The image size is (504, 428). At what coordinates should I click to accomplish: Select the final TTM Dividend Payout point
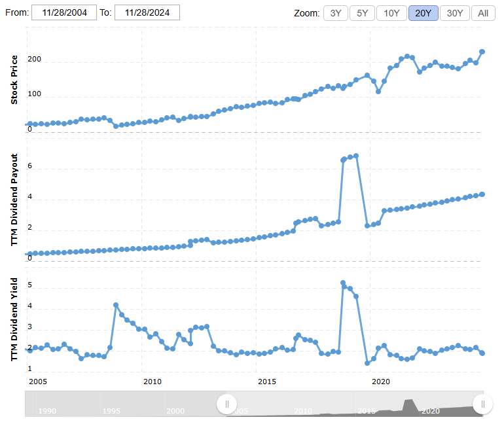pyautogui.click(x=482, y=194)
